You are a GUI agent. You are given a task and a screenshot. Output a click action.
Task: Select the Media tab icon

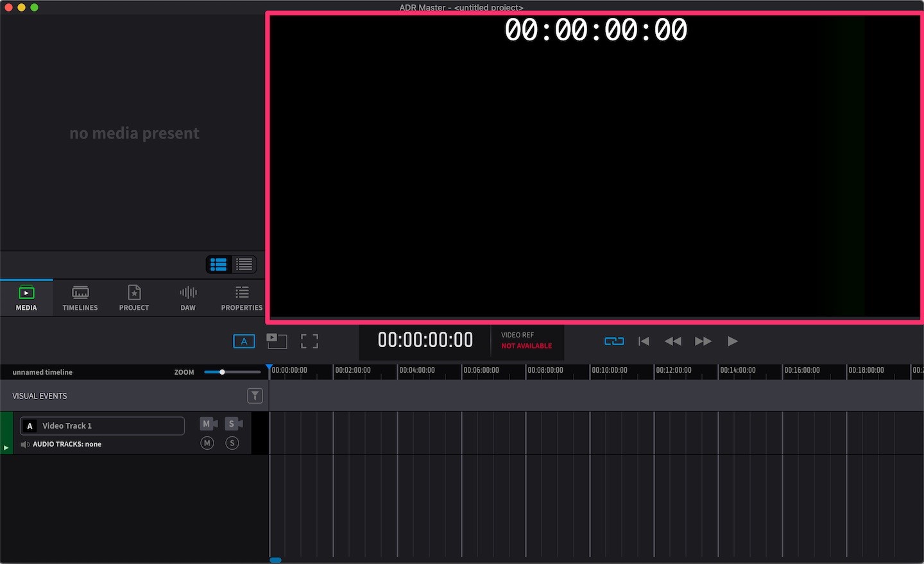26,293
